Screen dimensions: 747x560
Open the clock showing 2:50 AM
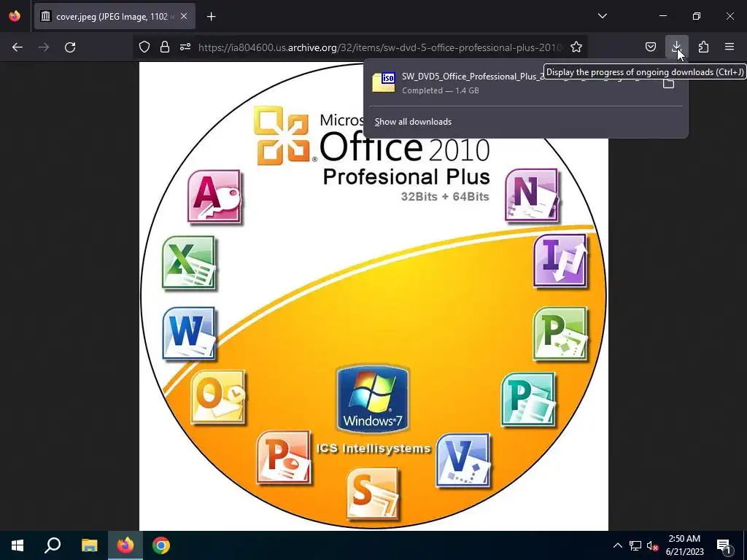tap(684, 545)
